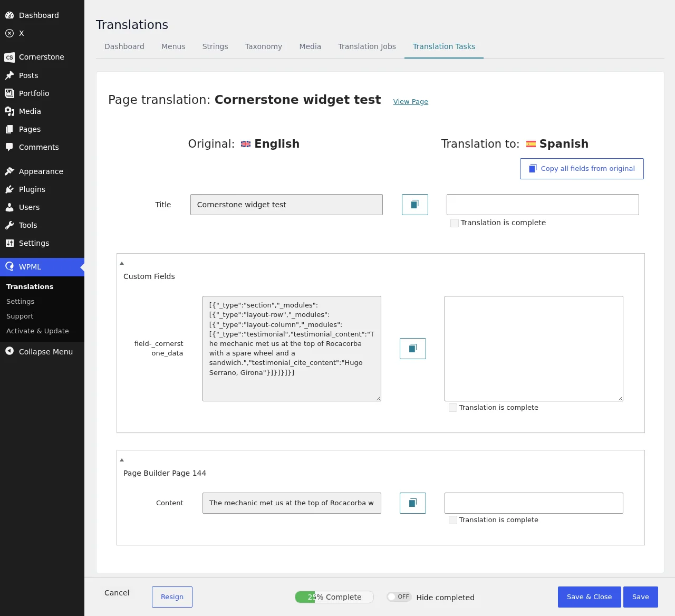Click the X theme circle icon
675x616 pixels.
tap(9, 33)
